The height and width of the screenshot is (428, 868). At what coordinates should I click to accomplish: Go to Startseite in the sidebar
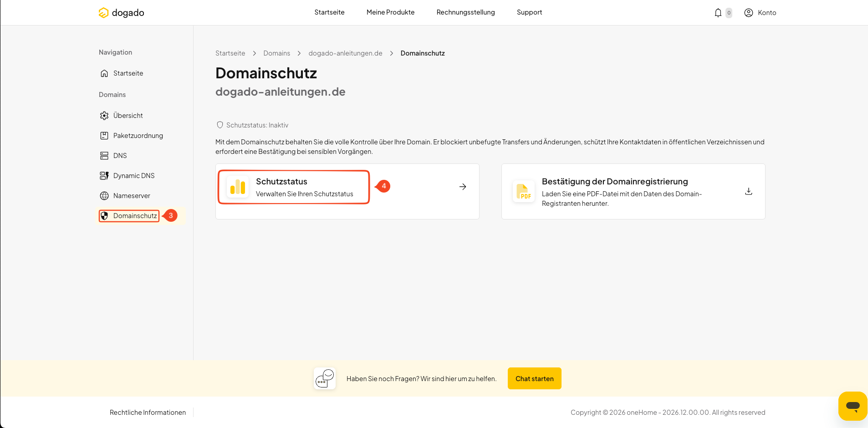tap(128, 73)
